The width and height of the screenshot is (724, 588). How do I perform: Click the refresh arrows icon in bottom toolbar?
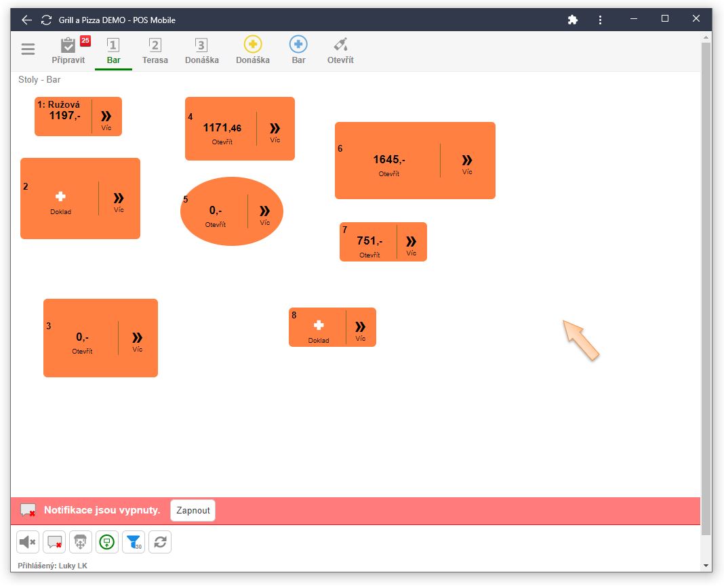(x=160, y=542)
